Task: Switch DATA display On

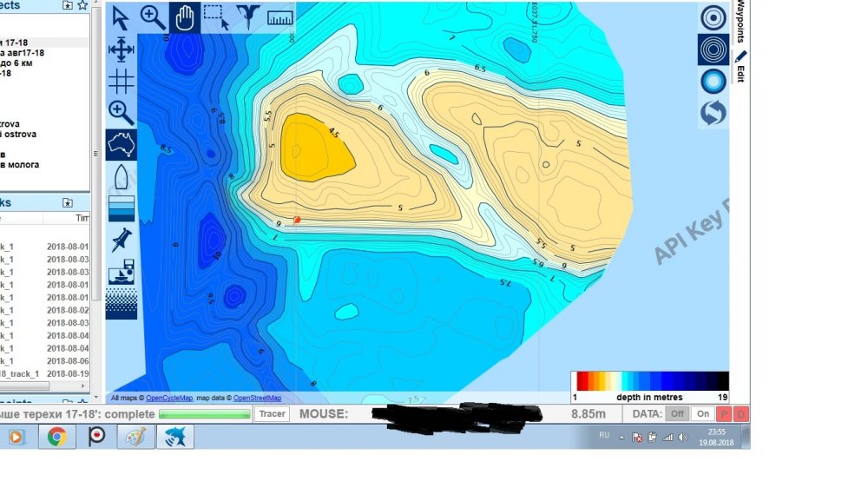Action: pyautogui.click(x=701, y=414)
